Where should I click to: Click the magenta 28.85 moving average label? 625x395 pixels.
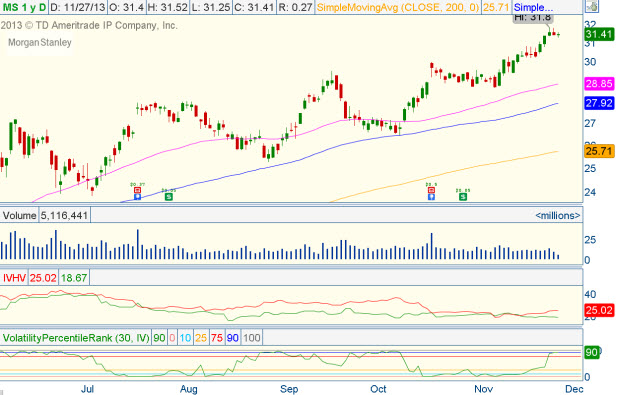coord(599,84)
